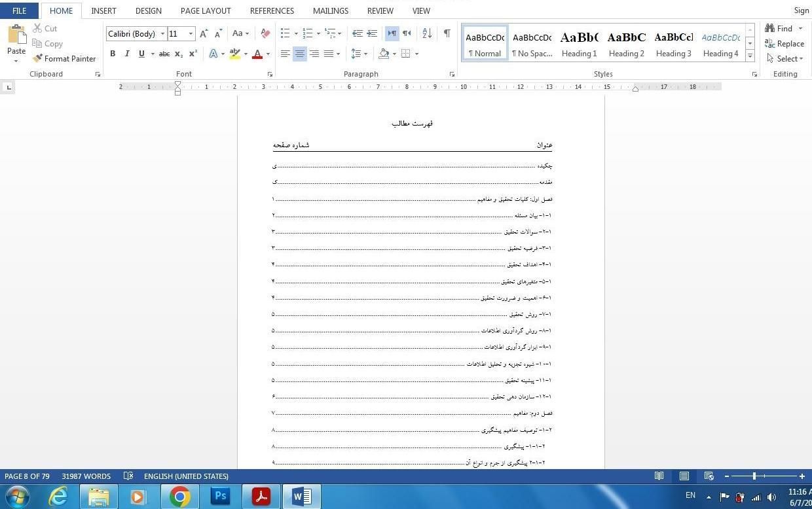
Task: Switch to the INSERT tab
Action: point(103,10)
